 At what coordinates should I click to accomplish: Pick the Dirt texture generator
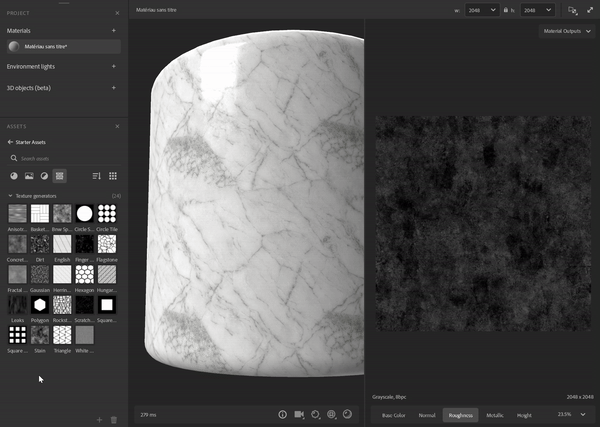tap(40, 244)
